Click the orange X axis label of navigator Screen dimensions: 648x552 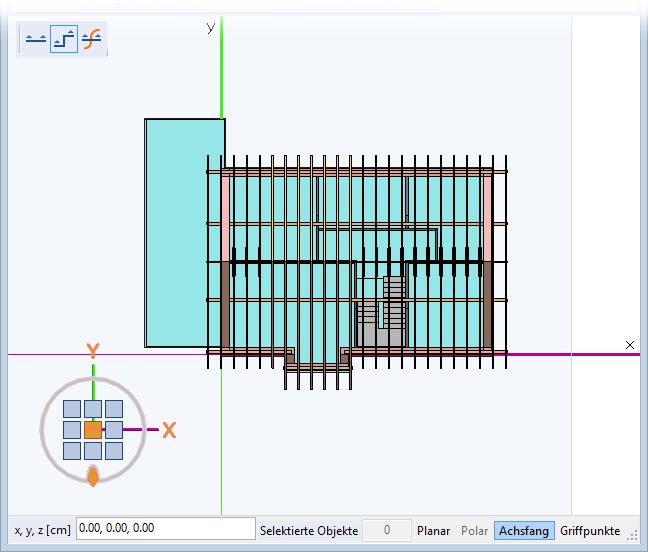[169, 430]
